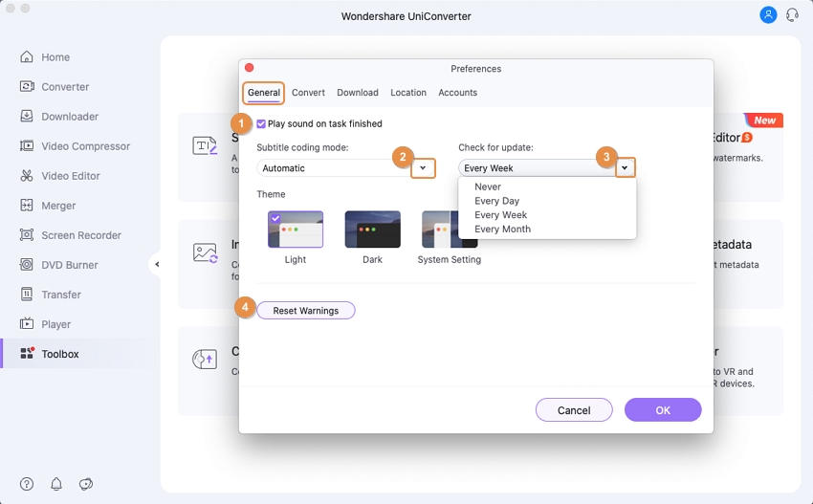Screen dimensions: 813x504
Task: Choose Every Month from update list
Action: click(502, 230)
